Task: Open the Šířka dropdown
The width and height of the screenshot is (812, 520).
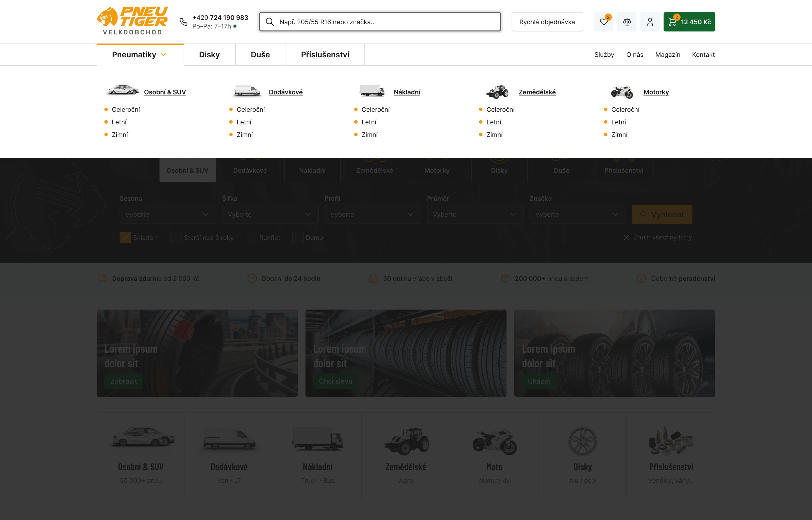Action: (x=270, y=214)
